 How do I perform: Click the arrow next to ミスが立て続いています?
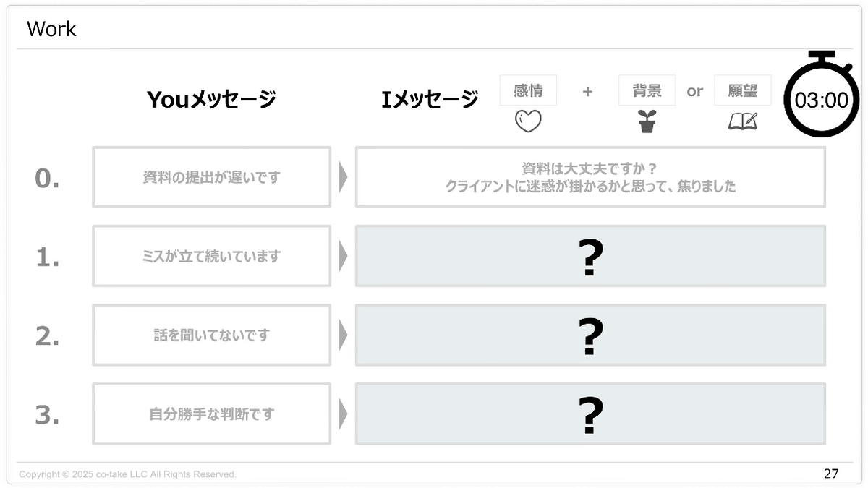(x=343, y=257)
